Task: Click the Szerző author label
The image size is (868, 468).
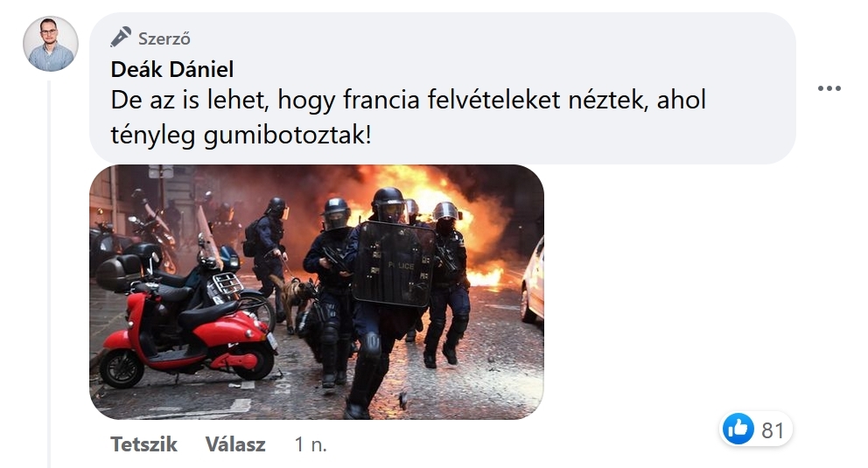Action: pos(164,38)
